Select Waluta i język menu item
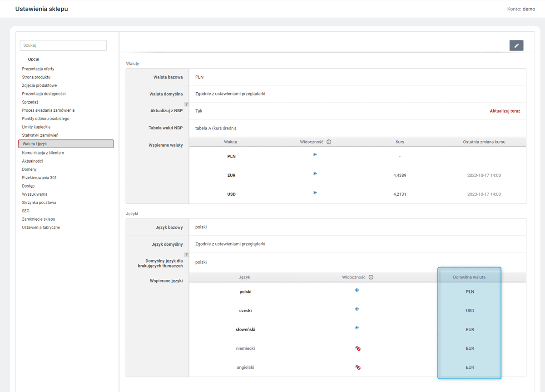The image size is (545, 392). click(66, 144)
